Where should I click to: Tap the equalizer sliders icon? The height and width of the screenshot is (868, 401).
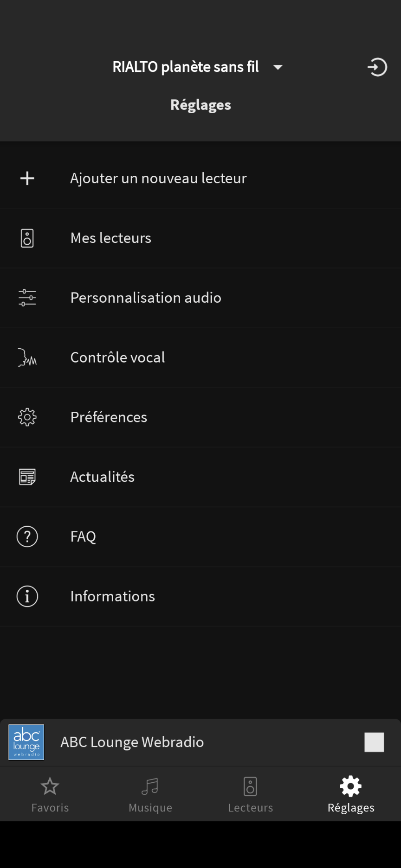coord(27,298)
